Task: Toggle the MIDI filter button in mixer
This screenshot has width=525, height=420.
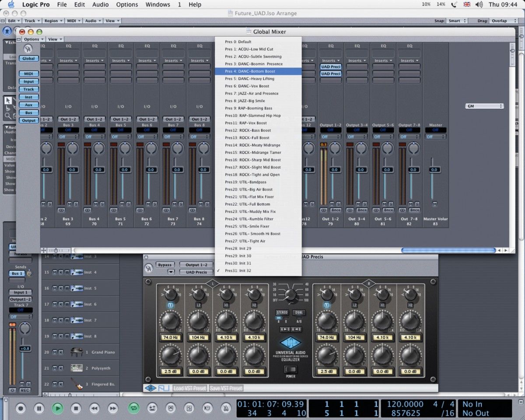Action: [x=28, y=74]
